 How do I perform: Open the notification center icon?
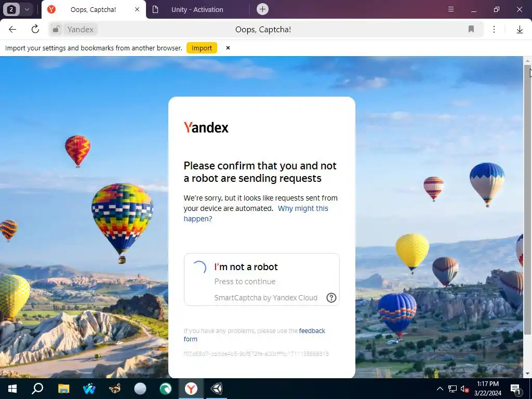516,389
